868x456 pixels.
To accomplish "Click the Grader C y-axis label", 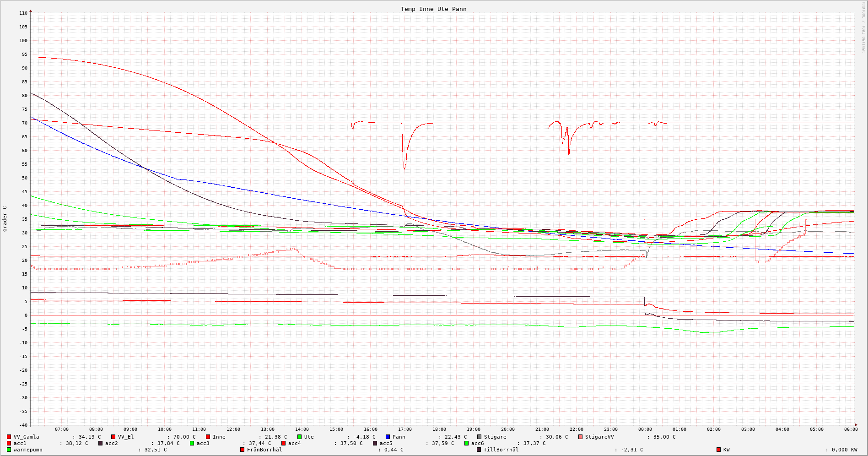I will pos(5,219).
